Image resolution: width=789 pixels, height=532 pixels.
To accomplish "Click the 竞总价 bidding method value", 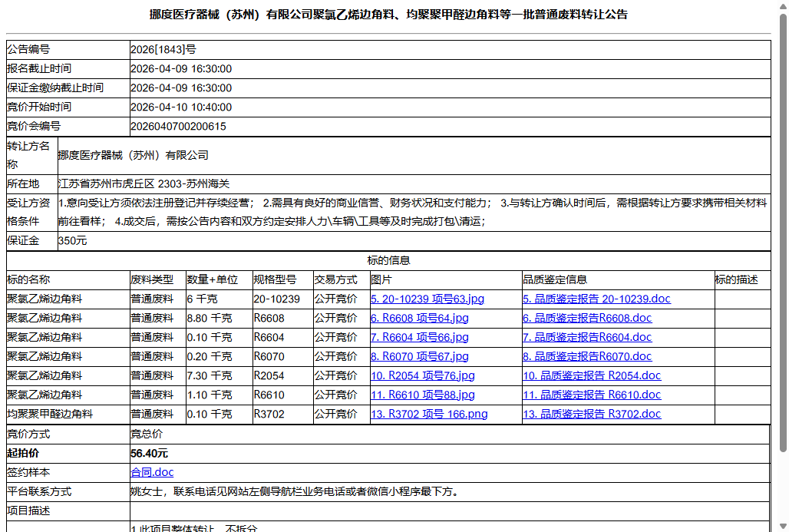I will point(147,434).
